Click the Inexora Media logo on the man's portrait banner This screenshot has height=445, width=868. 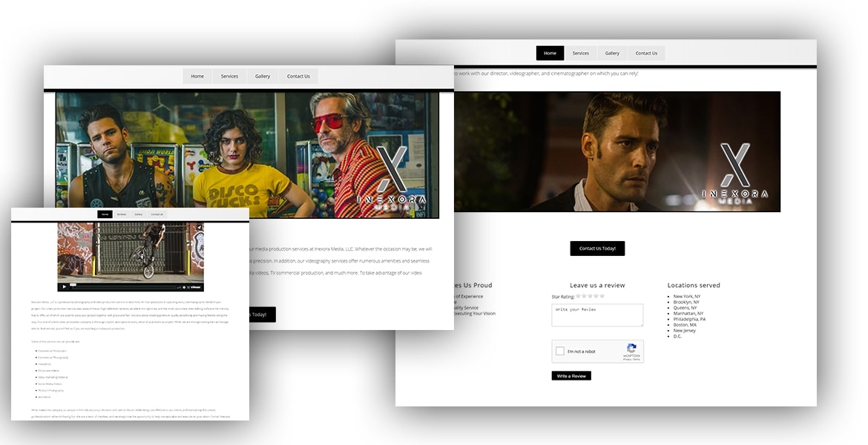pyautogui.click(x=735, y=174)
